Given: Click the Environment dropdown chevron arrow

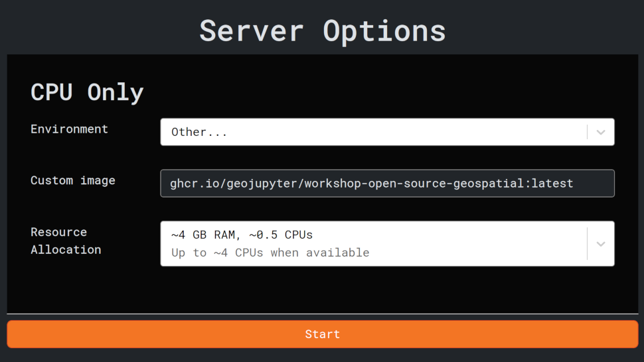Looking at the screenshot, I should tap(600, 132).
